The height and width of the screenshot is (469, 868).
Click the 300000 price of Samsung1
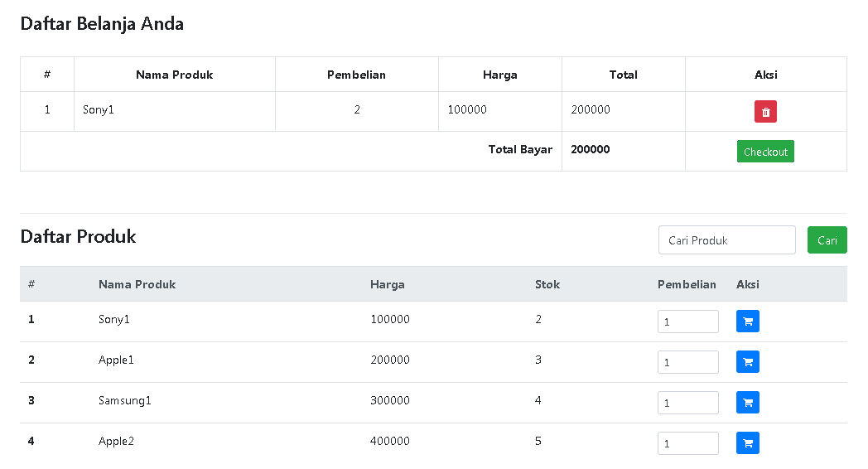(390, 400)
